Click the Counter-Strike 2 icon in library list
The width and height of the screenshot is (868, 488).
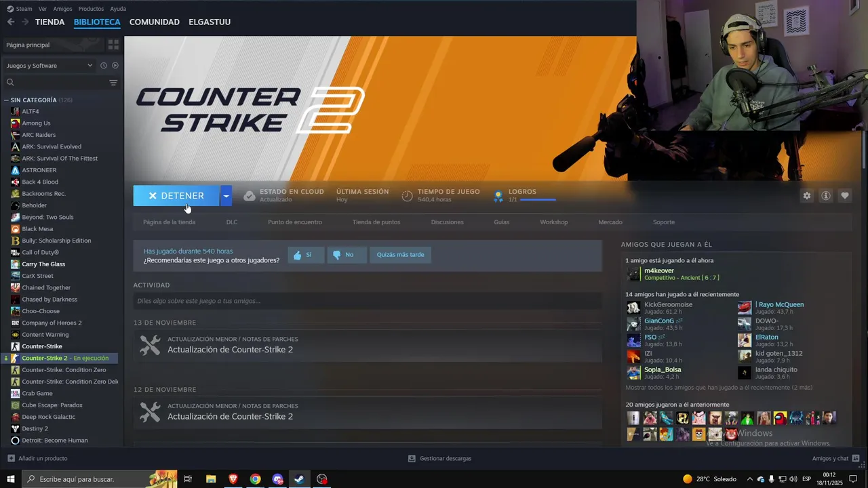click(x=15, y=358)
